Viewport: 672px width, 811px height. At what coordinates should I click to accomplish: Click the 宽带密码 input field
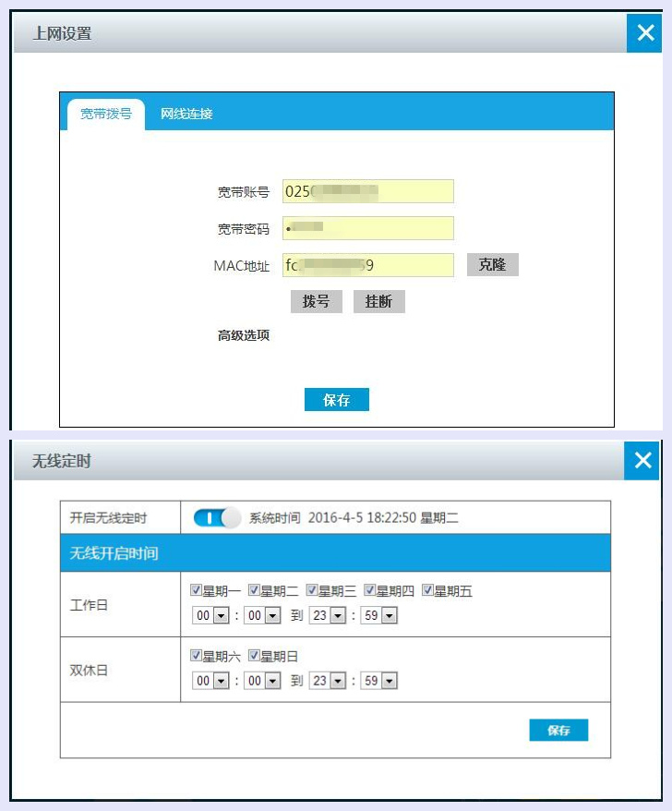point(368,228)
